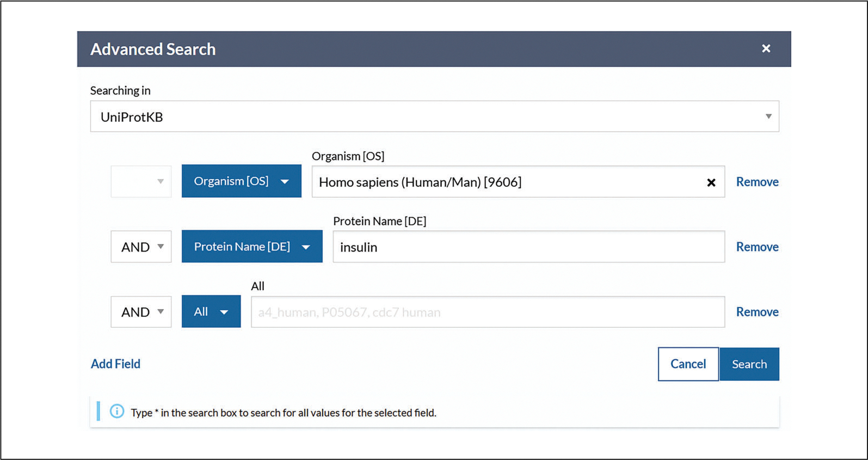868x460 pixels.
Task: Click the insulin protein name input
Action: click(x=528, y=247)
